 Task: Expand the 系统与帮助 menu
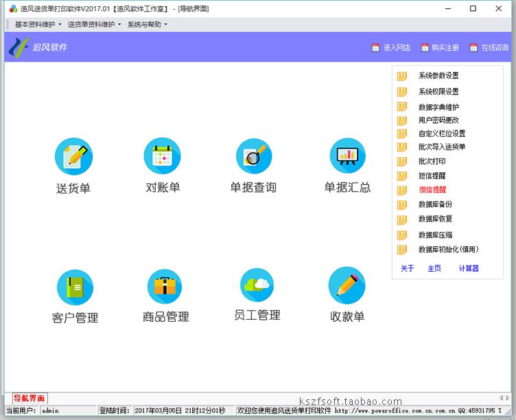(147, 24)
